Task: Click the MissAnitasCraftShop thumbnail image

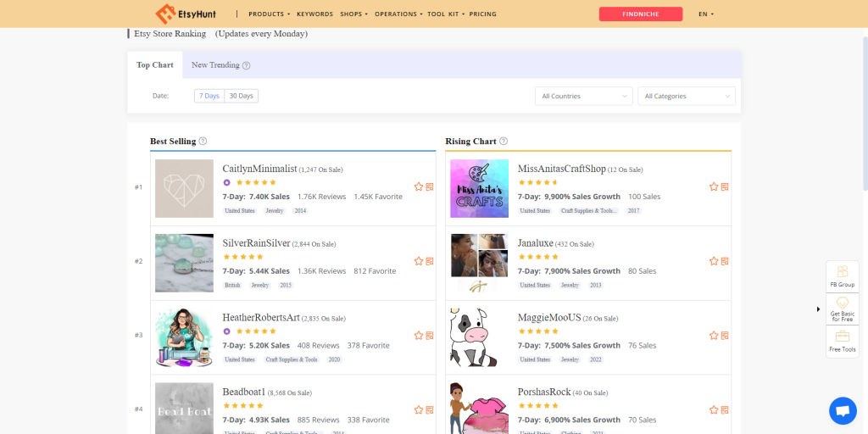Action: point(479,188)
